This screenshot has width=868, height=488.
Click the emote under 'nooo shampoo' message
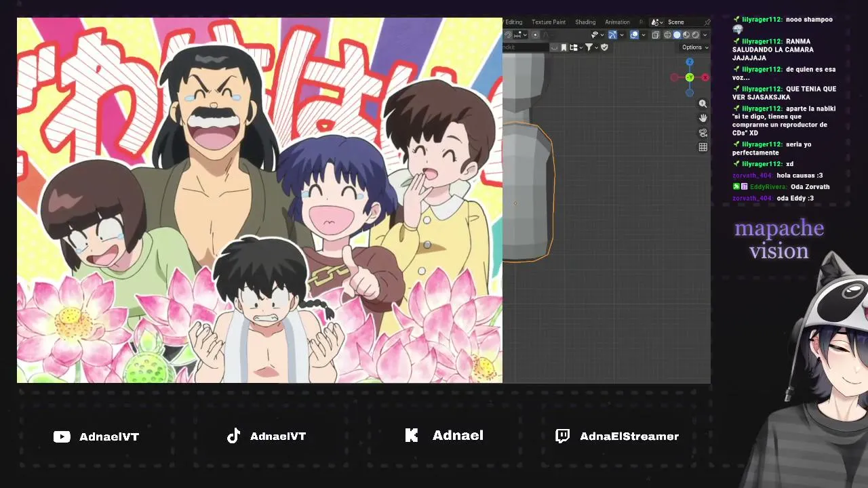(x=738, y=29)
